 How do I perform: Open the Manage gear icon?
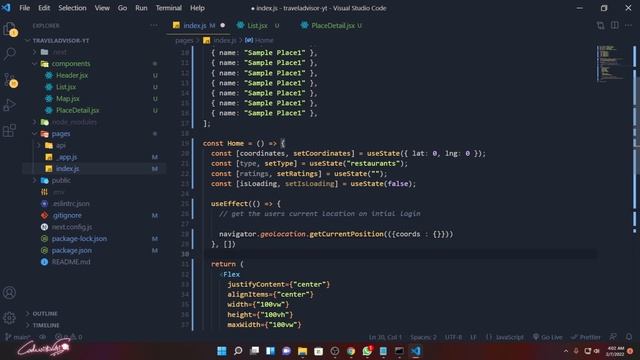[9, 318]
